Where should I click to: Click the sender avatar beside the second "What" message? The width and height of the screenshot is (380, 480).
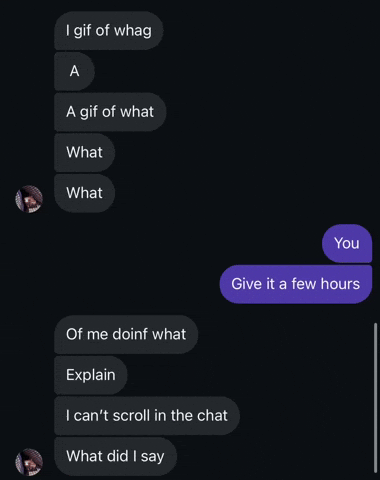coord(29,199)
